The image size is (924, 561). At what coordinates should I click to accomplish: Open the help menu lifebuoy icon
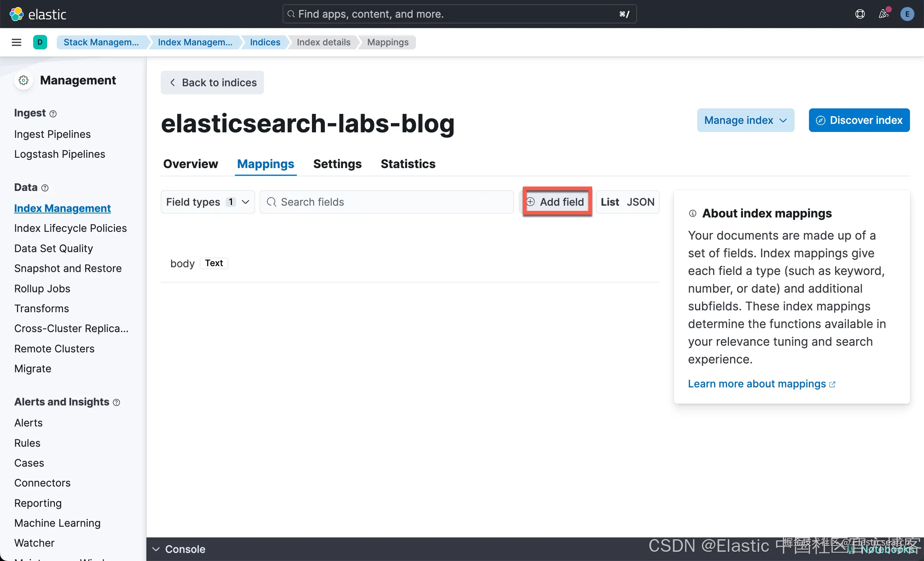click(x=860, y=14)
